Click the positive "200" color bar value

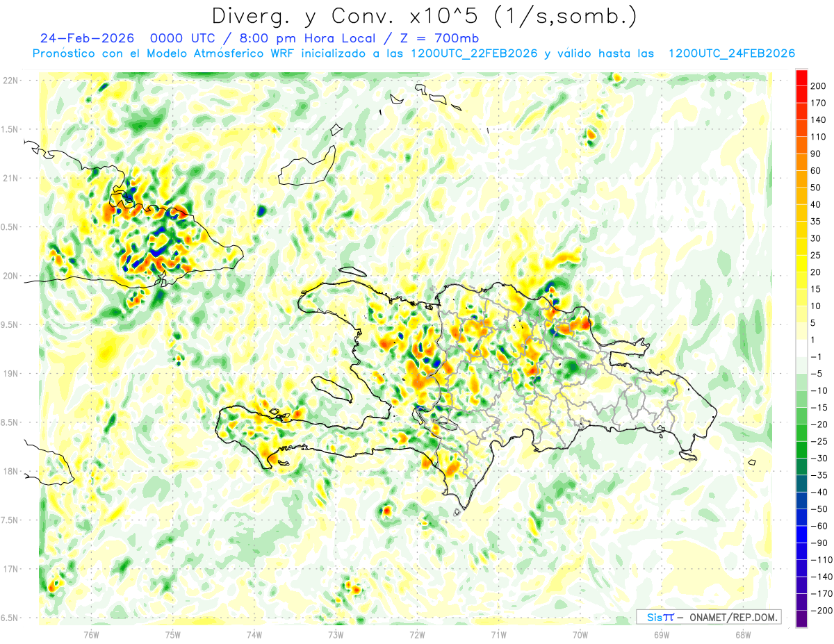(x=819, y=86)
